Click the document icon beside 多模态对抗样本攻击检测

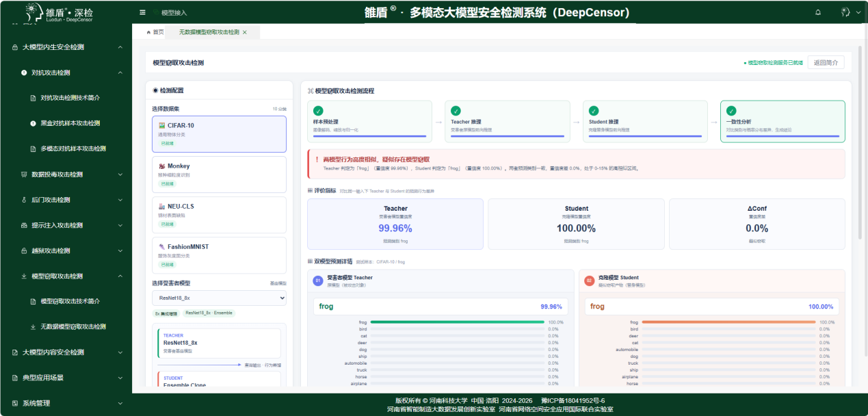click(x=33, y=148)
